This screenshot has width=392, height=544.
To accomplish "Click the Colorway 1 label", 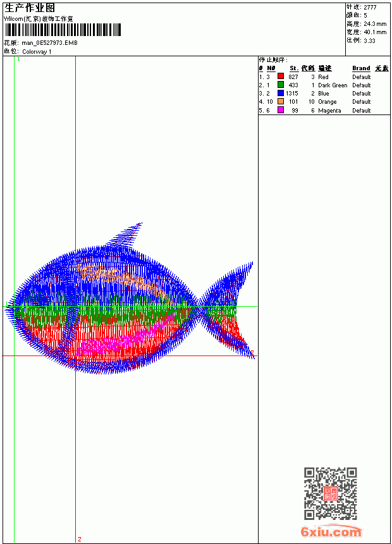I will pyautogui.click(x=37, y=52).
